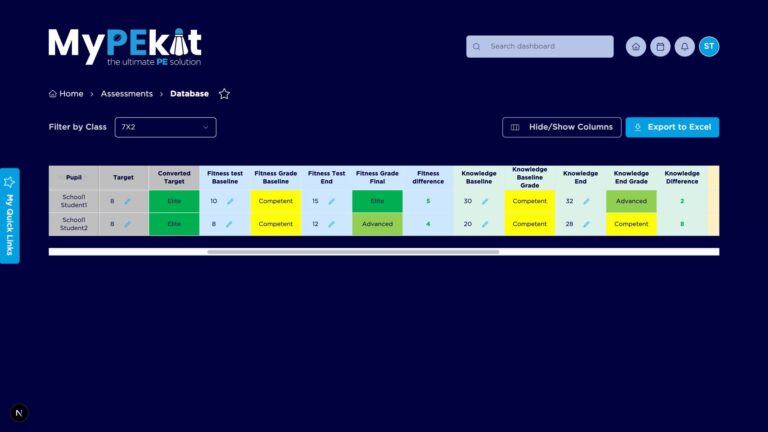Click Fitness Test End value 15
The height and width of the screenshot is (432, 768).
point(315,201)
